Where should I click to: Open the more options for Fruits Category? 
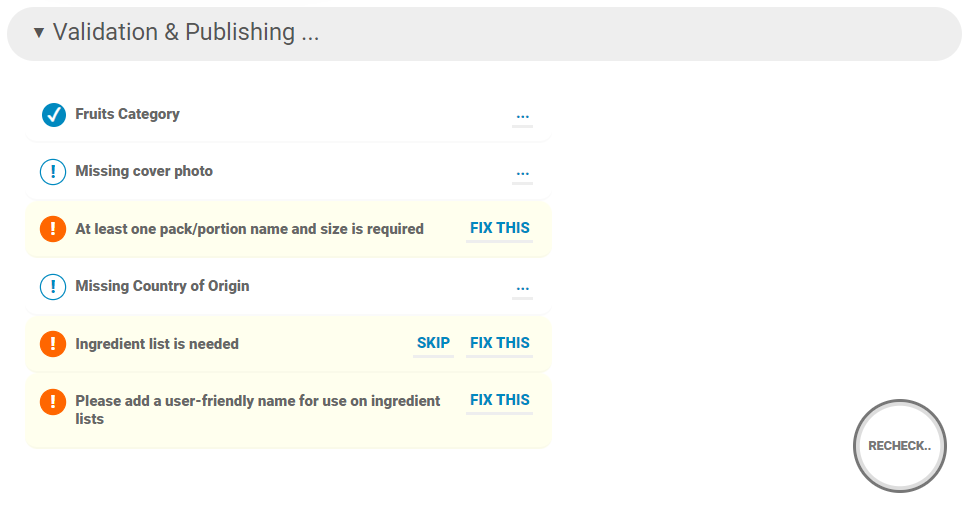click(522, 115)
